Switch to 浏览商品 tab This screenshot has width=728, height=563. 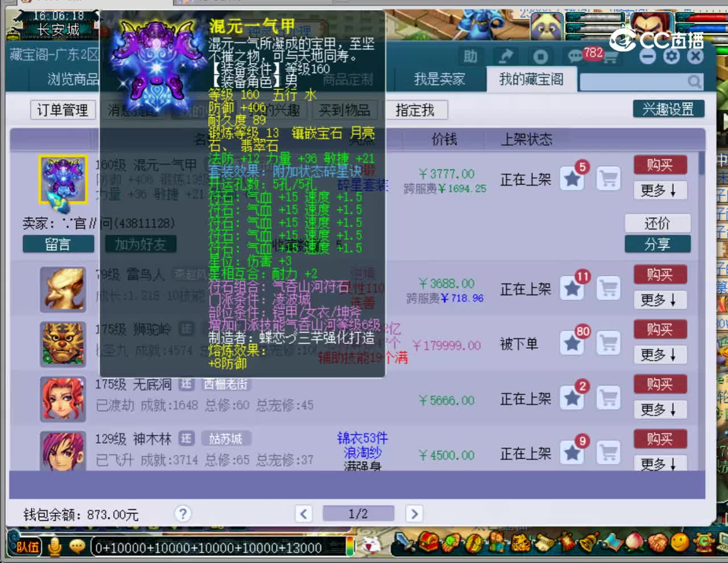coord(73,79)
